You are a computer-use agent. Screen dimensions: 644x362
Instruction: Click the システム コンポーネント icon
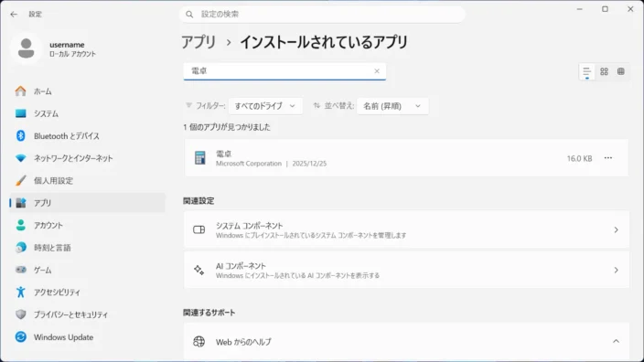pyautogui.click(x=199, y=229)
